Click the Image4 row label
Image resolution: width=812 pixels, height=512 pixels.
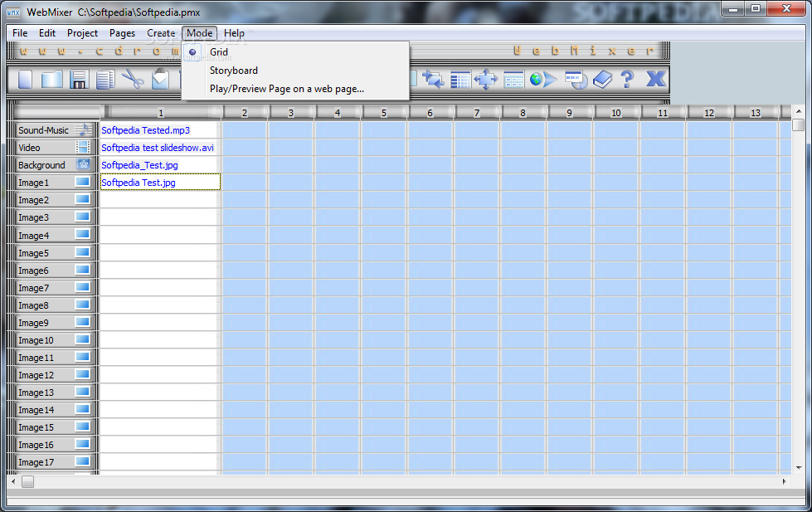point(34,236)
